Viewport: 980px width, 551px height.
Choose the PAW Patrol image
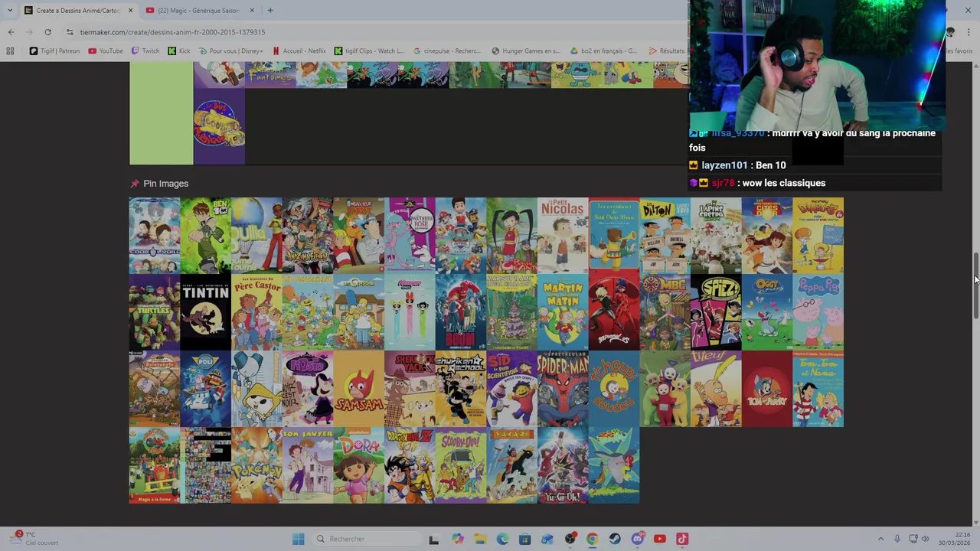(461, 236)
